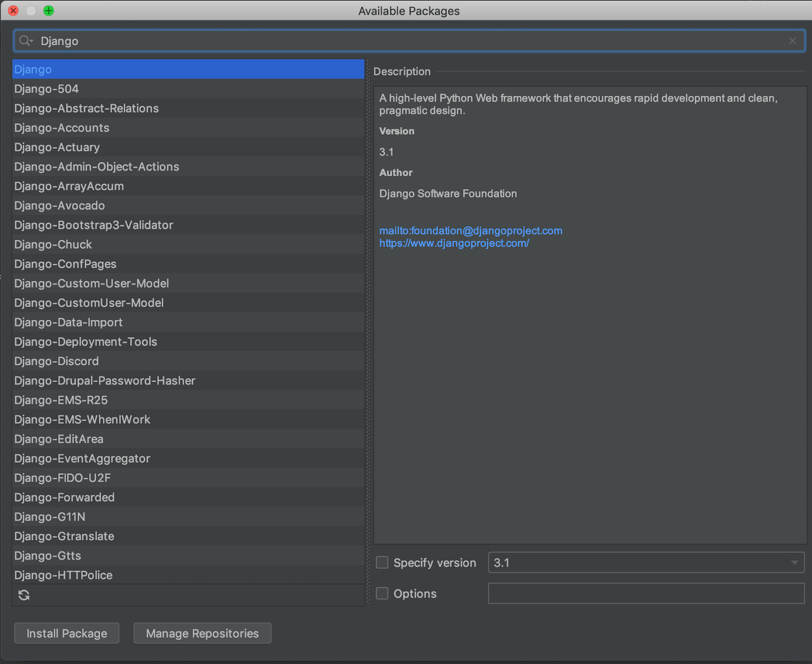812x664 pixels.
Task: Select Django-HTTPolice package
Action: pos(188,575)
